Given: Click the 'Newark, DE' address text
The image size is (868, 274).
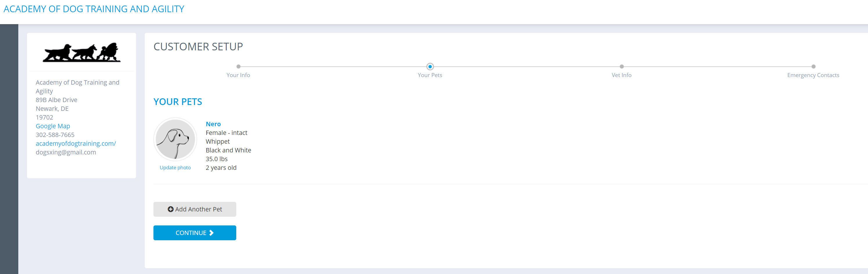Looking at the screenshot, I should pos(52,109).
